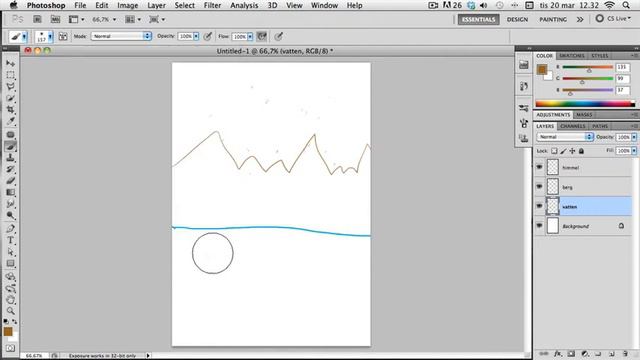Toggle airbrush mode next to Flow
The height and width of the screenshot is (360, 640).
pos(262,36)
